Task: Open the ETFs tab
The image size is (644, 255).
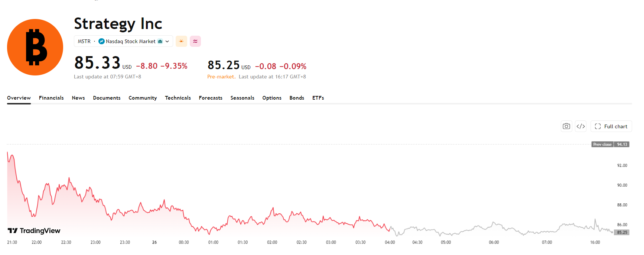Action: (x=318, y=98)
